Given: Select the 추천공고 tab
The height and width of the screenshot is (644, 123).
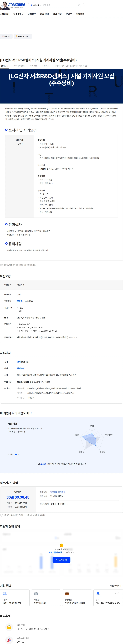Looking at the screenshot, I should coord(45,66).
